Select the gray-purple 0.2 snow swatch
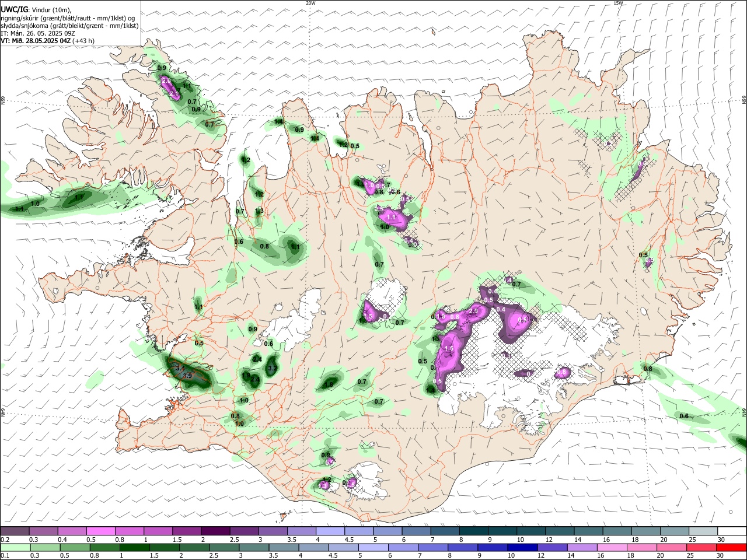 pos(15,531)
